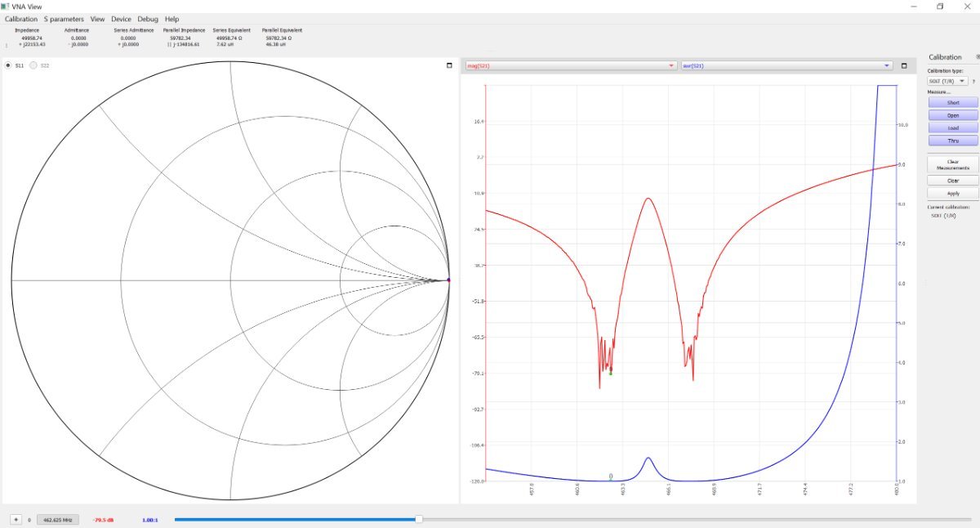
Task: Click the Series Admittance readout
Action: click(128, 41)
